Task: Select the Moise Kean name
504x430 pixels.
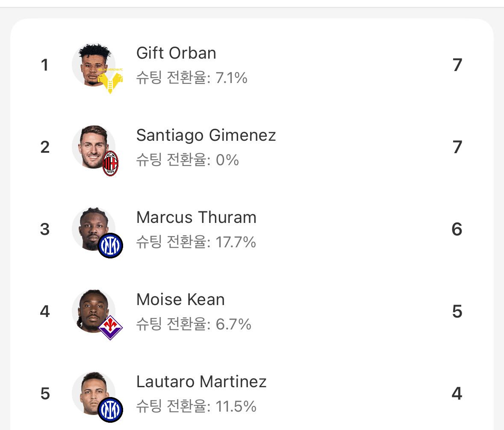Action: click(180, 300)
